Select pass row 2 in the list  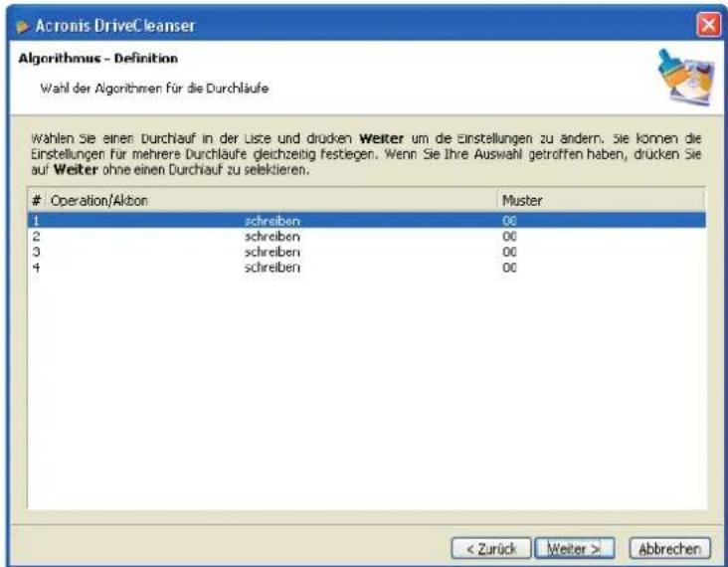pyautogui.click(x=367, y=237)
